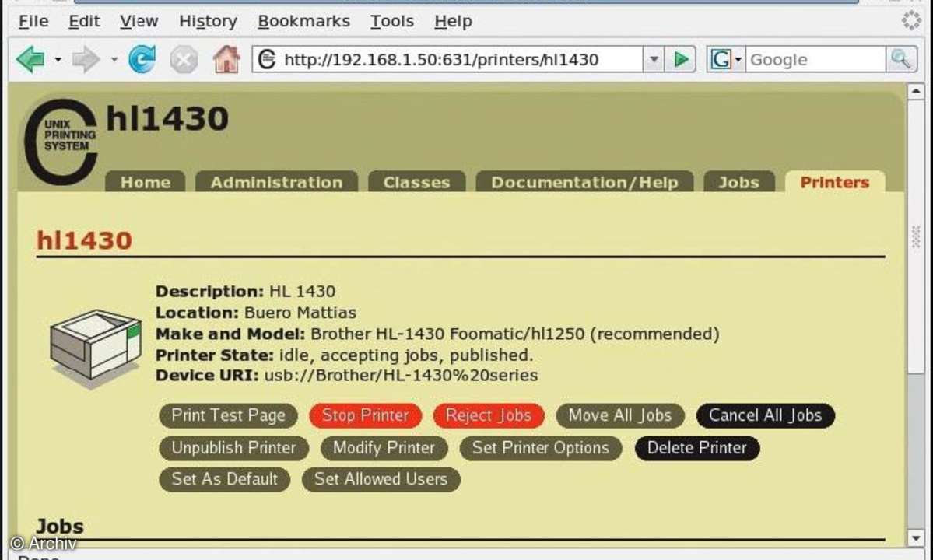The width and height of the screenshot is (933, 560).
Task: Open the History menu
Action: (209, 22)
